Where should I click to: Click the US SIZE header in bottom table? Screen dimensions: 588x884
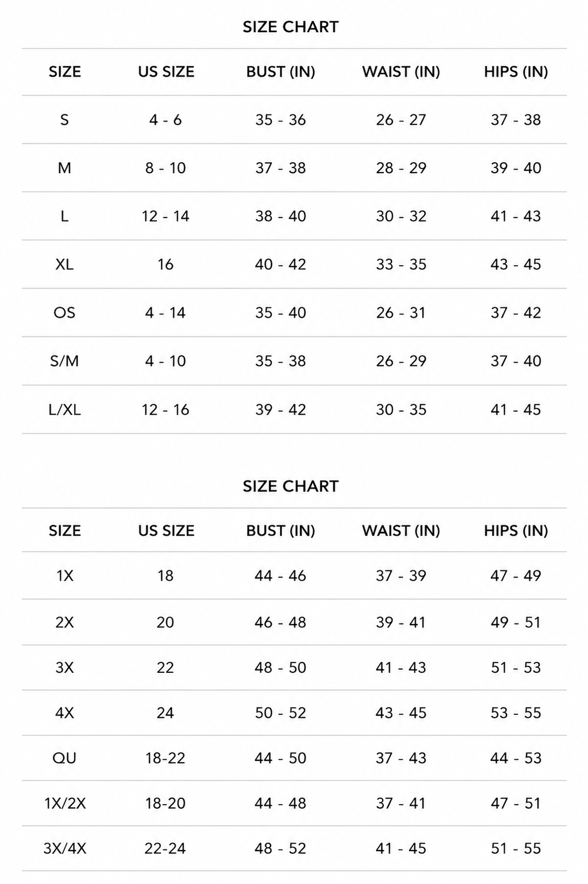[166, 531]
